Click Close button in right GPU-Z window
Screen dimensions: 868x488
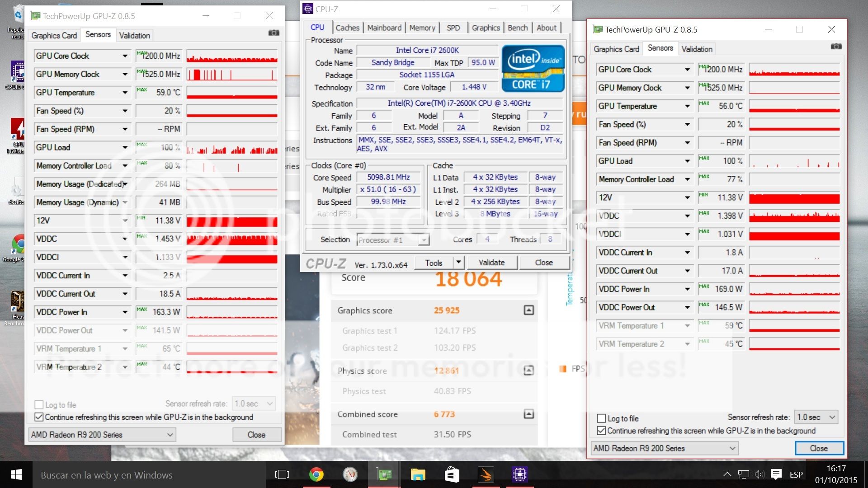[819, 448]
